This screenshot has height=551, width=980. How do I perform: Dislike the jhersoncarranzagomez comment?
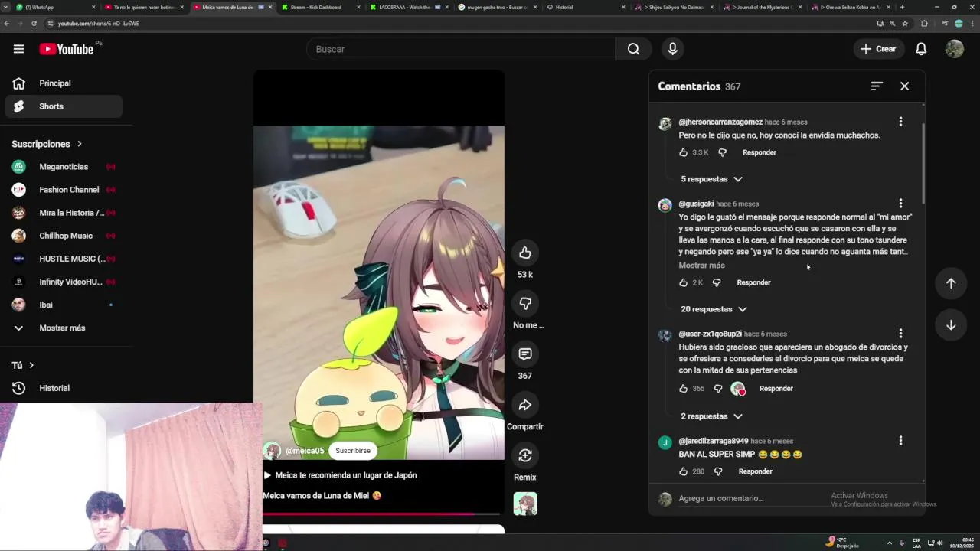(x=722, y=153)
